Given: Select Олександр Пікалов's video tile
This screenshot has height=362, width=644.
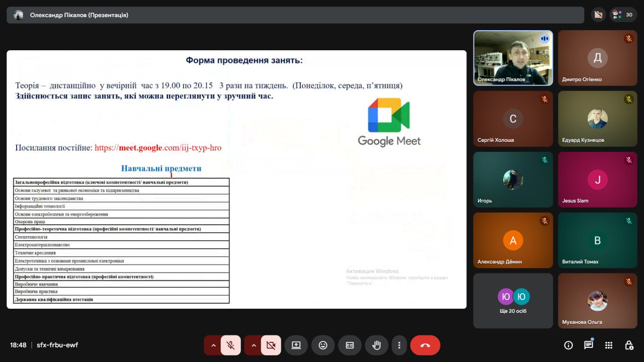Looking at the screenshot, I should [x=513, y=58].
